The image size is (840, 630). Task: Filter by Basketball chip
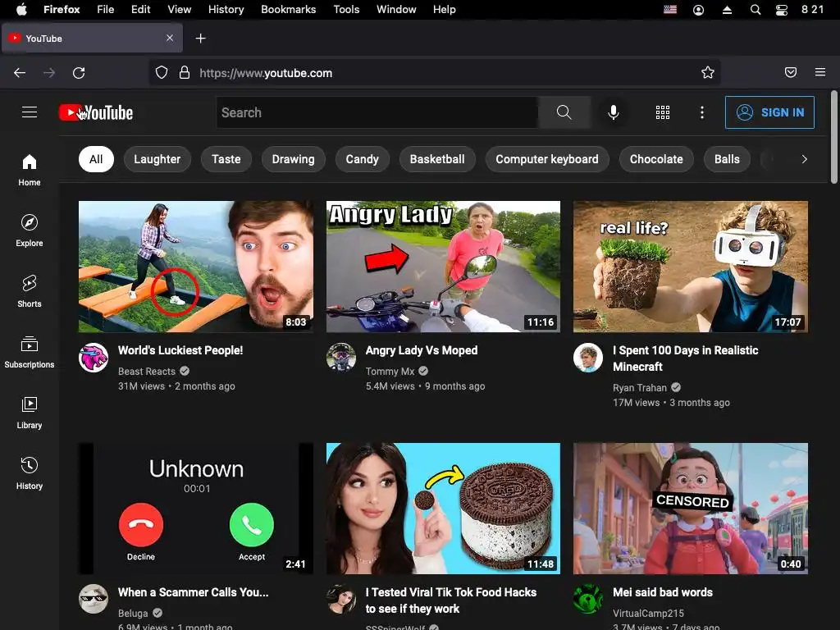point(437,159)
